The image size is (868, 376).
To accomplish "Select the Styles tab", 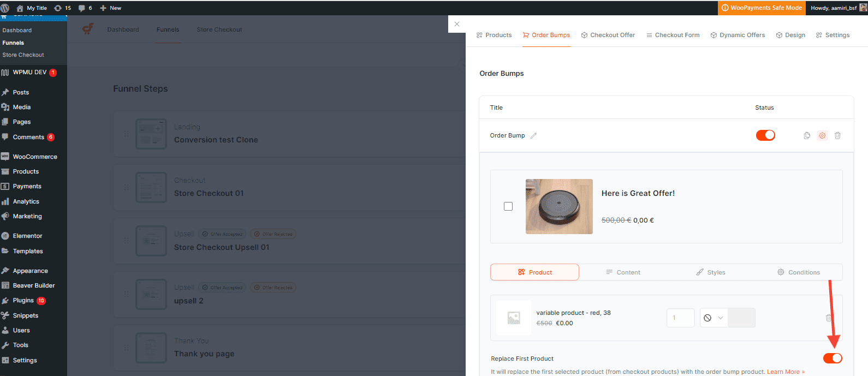I will [710, 272].
